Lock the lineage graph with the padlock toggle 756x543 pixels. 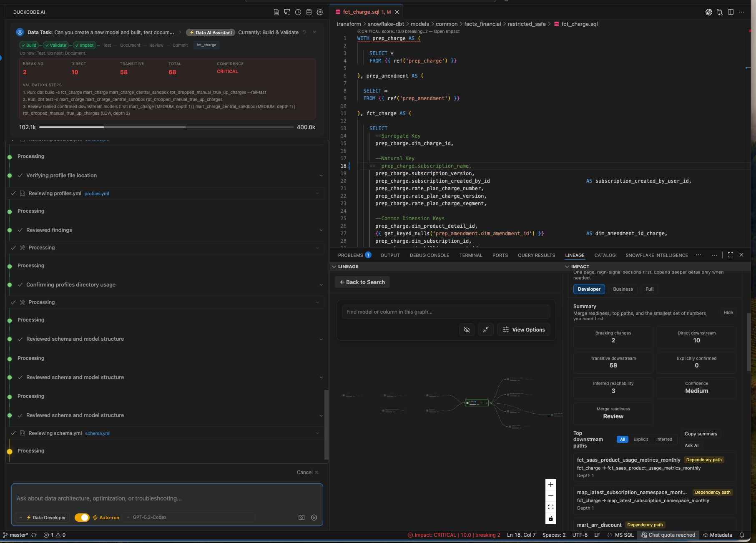551,518
